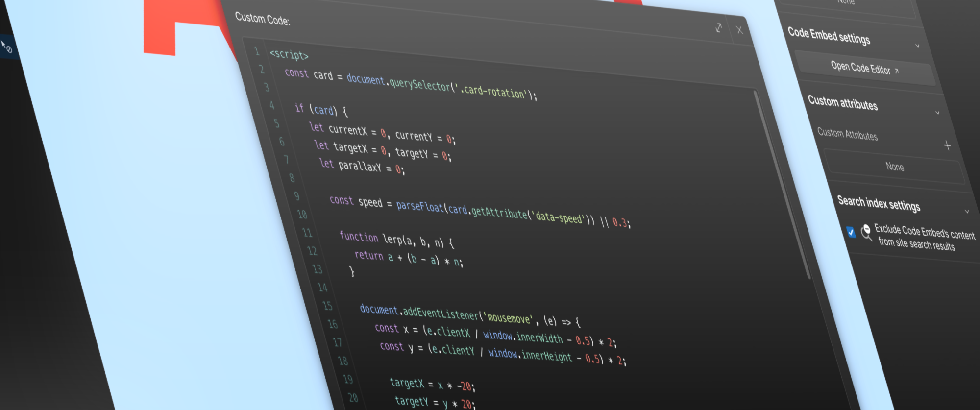Click the 'parseFloat' code text
This screenshot has width=980, height=410.
[420, 207]
